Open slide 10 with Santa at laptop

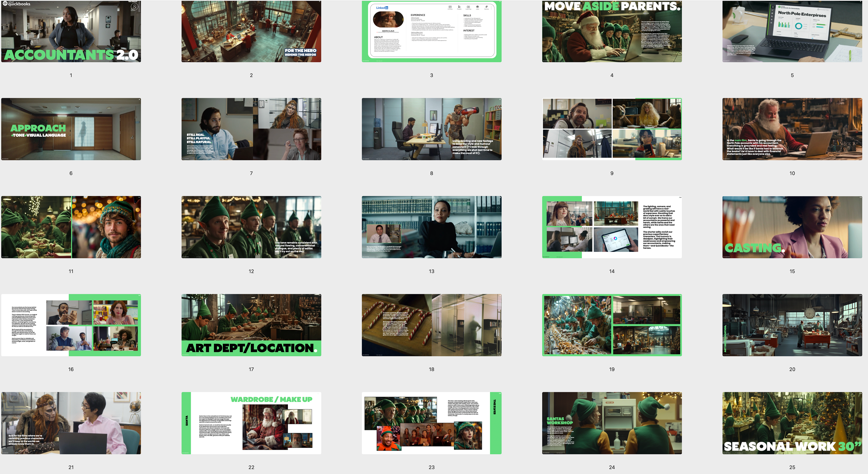click(x=792, y=129)
